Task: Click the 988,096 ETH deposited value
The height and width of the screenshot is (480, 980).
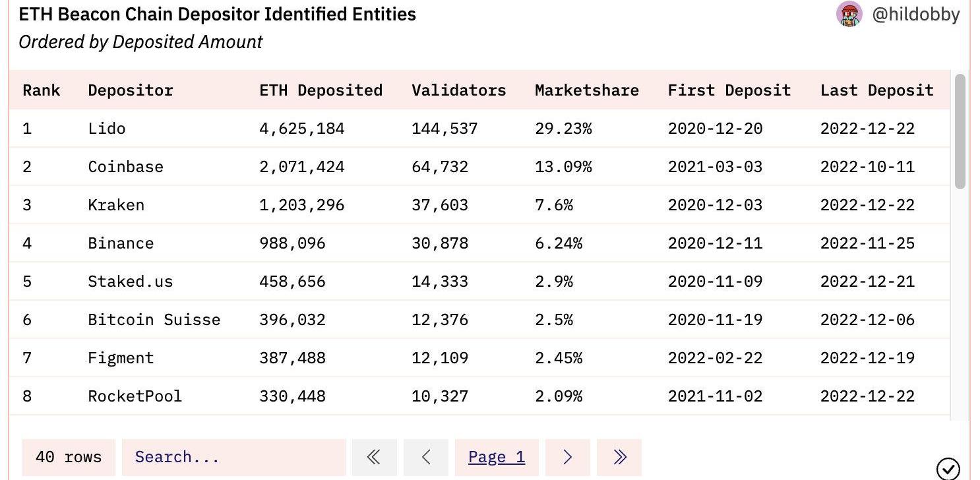Action: coord(293,243)
